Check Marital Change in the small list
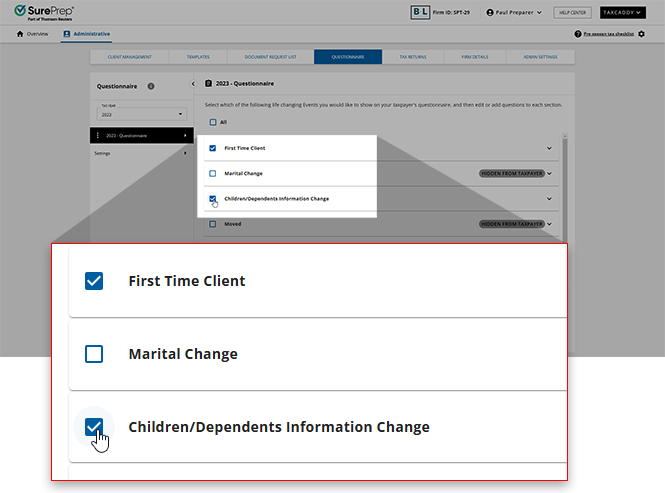665x493 pixels. 213,174
